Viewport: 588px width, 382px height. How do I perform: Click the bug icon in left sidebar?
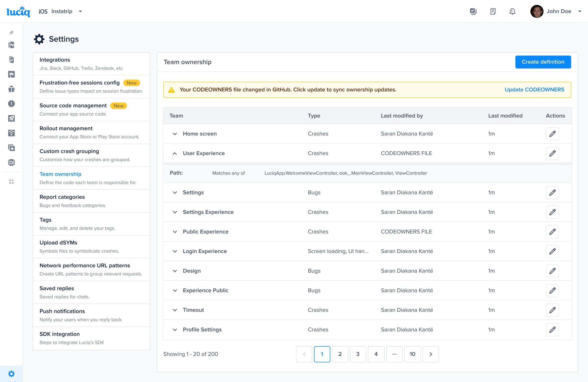click(11, 89)
